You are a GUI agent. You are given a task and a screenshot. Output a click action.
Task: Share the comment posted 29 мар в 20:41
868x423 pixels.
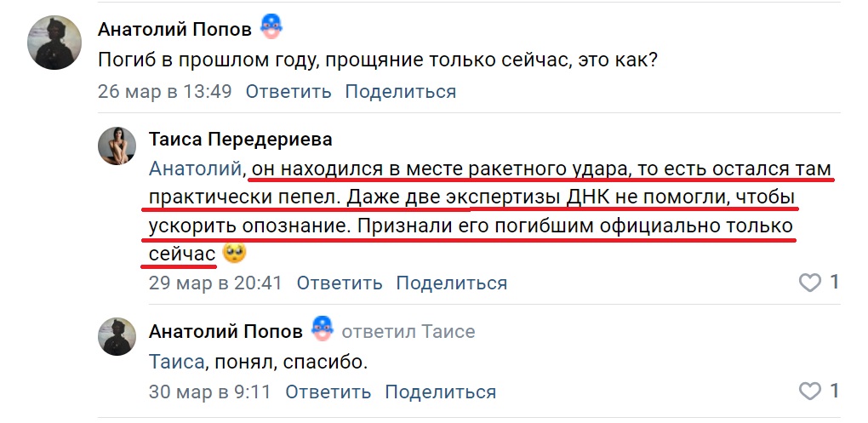click(x=452, y=283)
